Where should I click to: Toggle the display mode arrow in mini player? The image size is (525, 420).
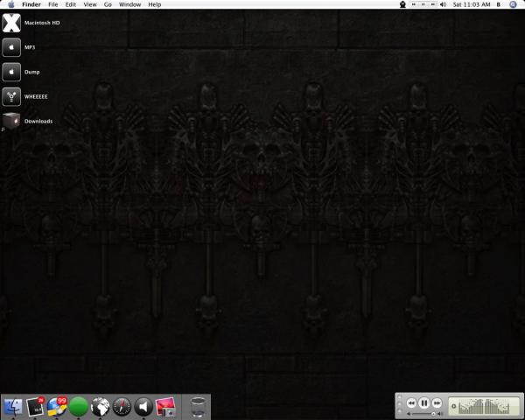tap(453, 406)
